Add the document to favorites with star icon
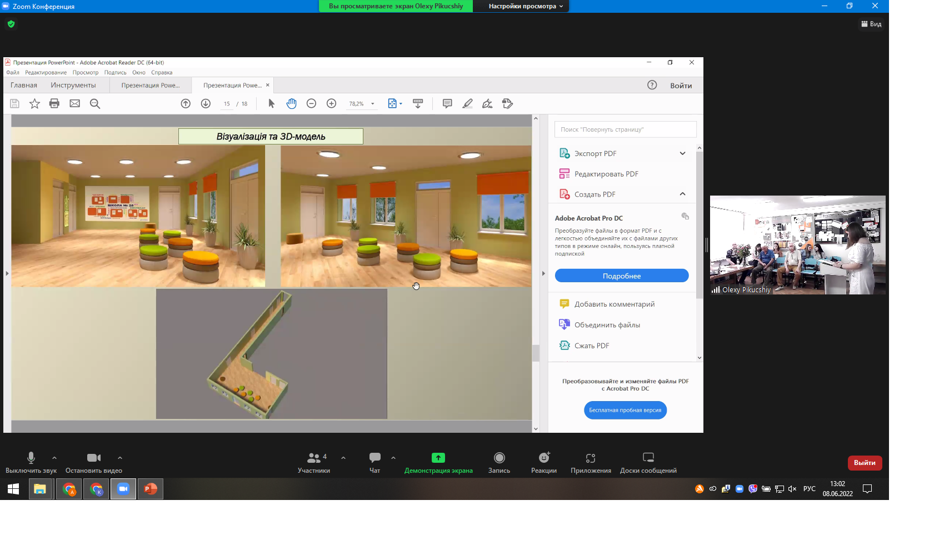This screenshot has height=560, width=939. click(34, 103)
